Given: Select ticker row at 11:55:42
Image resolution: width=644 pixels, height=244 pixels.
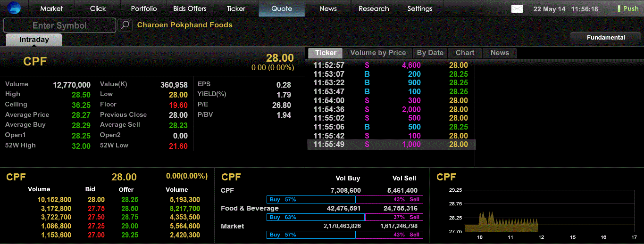Looking at the screenshot, I should pyautogui.click(x=391, y=136).
